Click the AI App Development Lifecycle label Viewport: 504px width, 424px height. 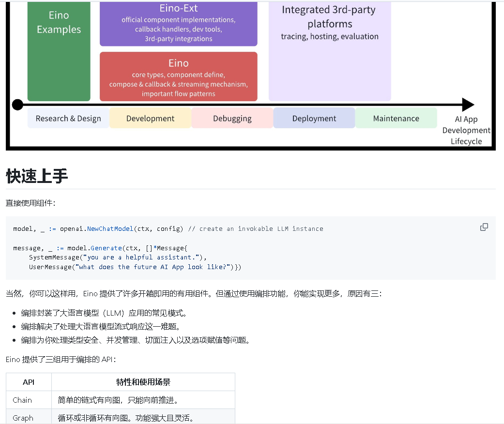(466, 130)
